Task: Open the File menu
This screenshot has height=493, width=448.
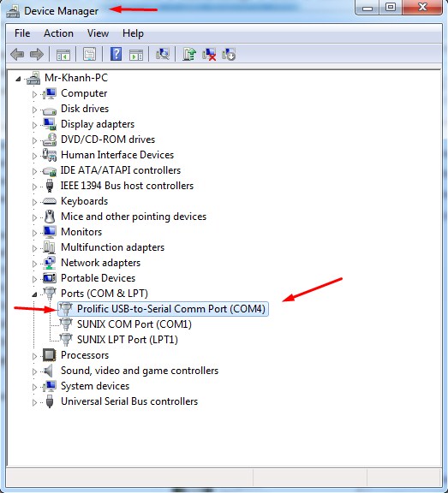Action: pos(22,33)
